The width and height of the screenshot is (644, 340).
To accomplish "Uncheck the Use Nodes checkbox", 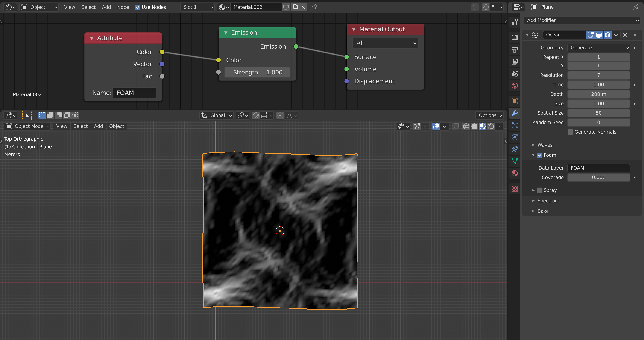I will [138, 7].
